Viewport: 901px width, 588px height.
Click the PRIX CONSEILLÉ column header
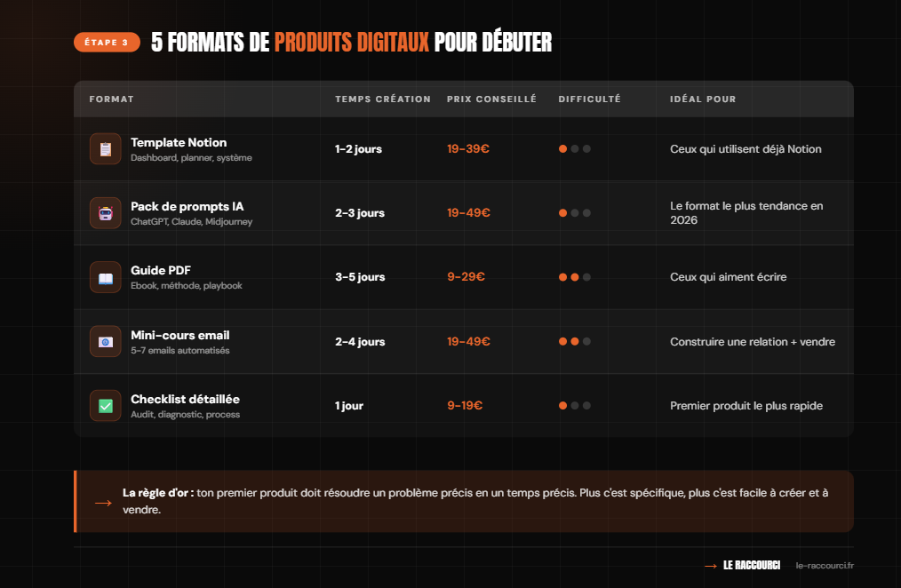point(491,99)
